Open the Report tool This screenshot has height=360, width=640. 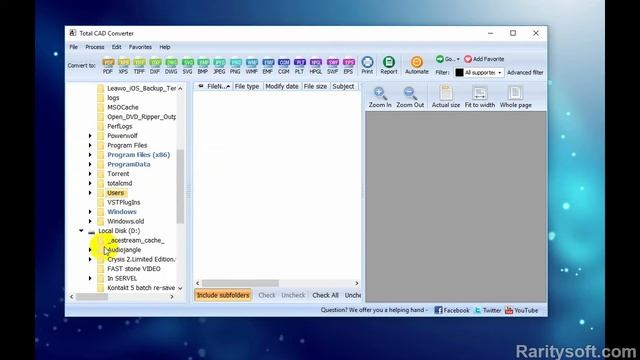tap(389, 65)
